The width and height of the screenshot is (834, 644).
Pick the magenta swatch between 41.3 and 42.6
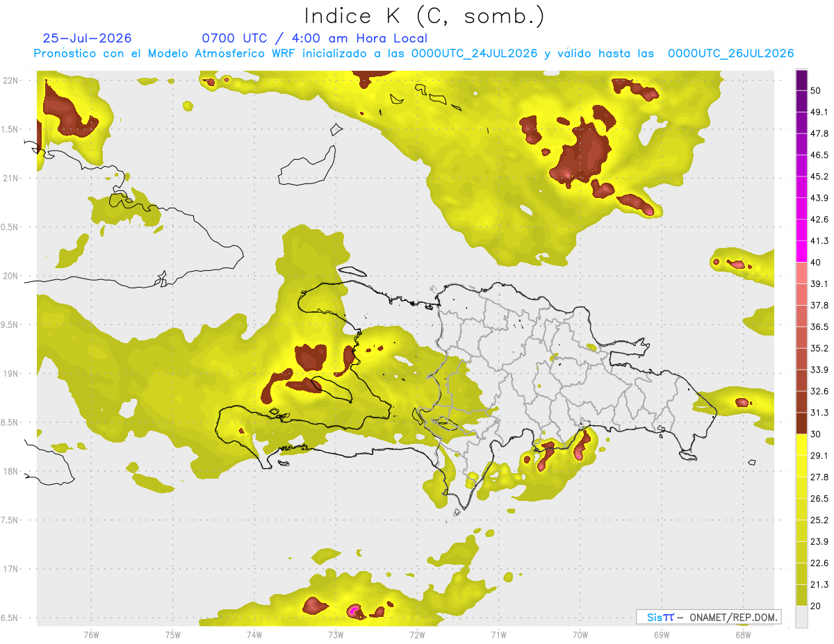(x=801, y=230)
